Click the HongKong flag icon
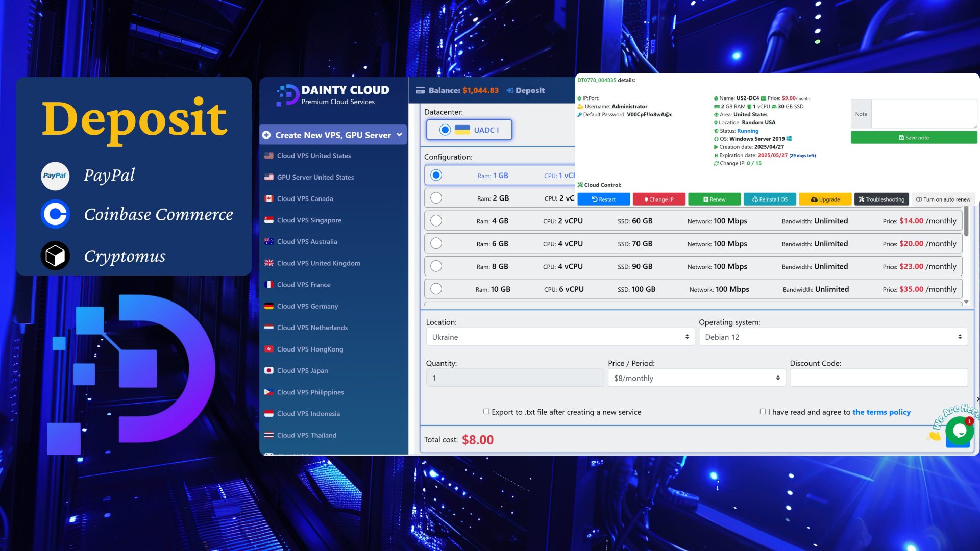 coord(269,349)
